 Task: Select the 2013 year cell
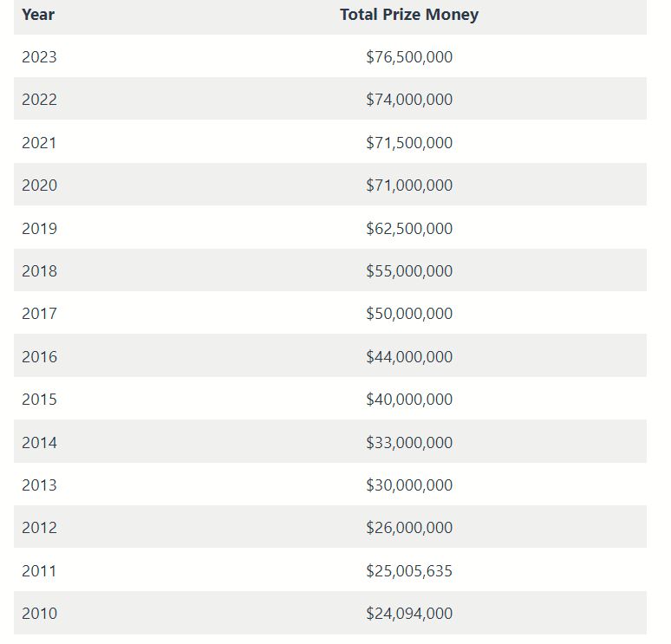click(39, 485)
